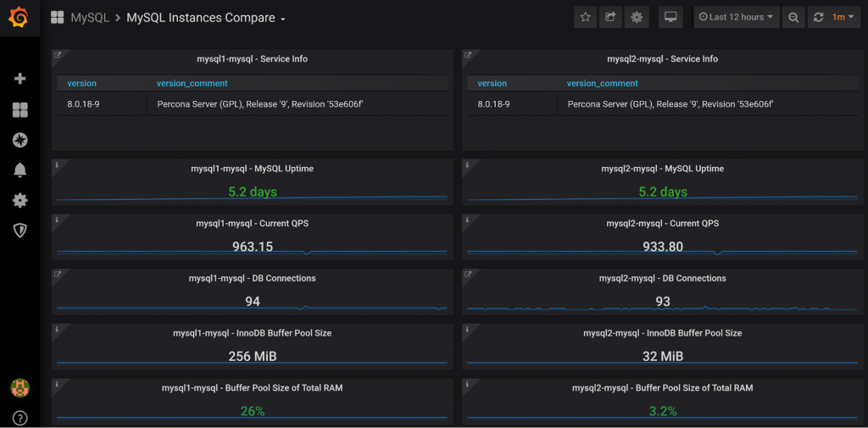This screenshot has height=428, width=868.
Task: Cycle view mode with monitor icon
Action: [670, 18]
